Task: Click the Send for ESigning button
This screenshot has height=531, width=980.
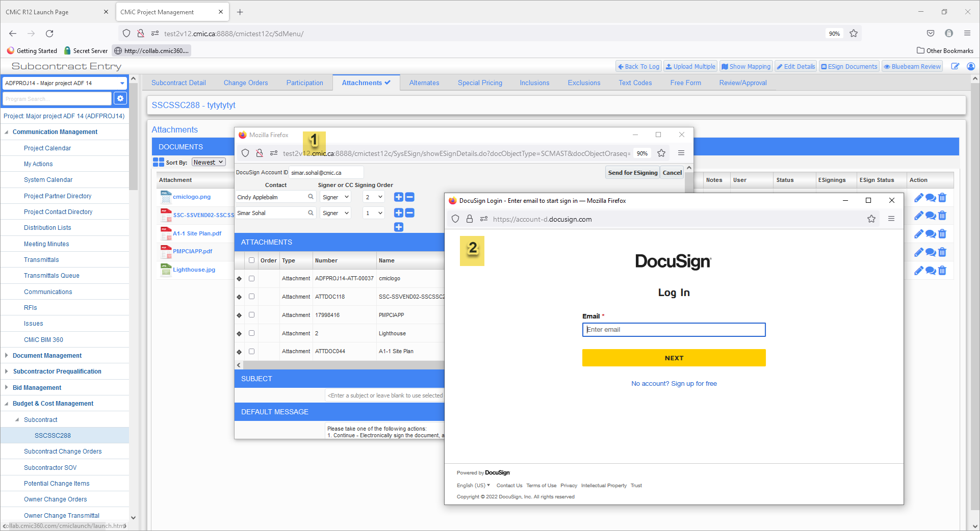Action: 632,172
